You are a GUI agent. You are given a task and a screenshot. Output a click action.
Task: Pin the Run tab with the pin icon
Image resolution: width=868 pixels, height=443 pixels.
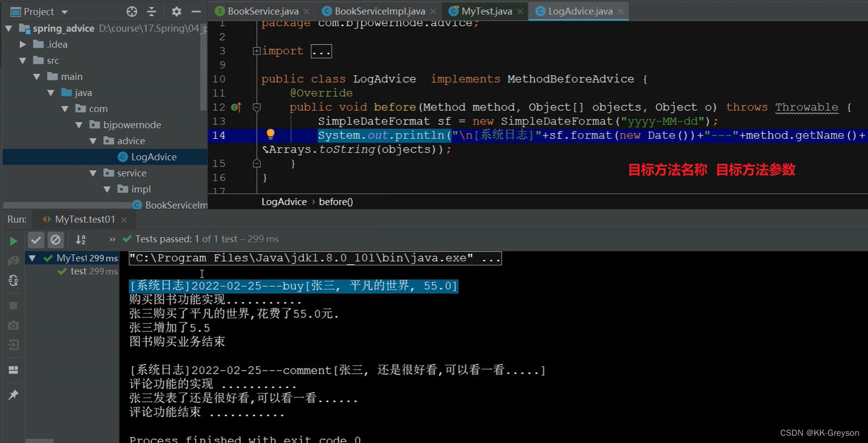tap(13, 395)
